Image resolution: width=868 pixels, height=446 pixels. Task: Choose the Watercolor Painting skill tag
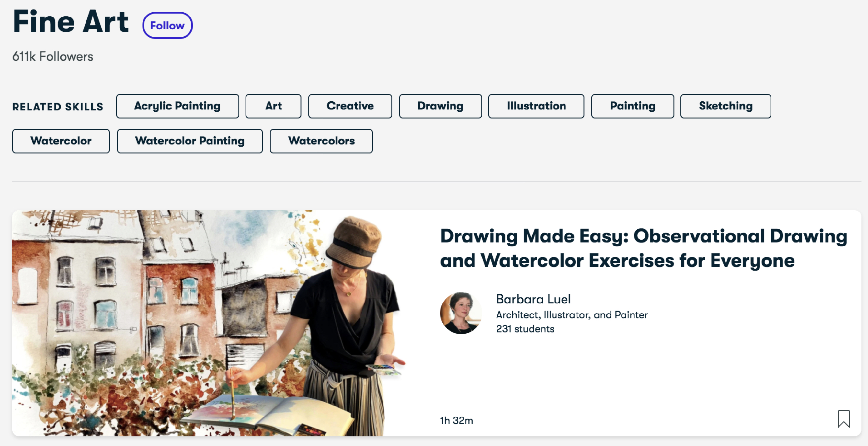click(x=190, y=141)
